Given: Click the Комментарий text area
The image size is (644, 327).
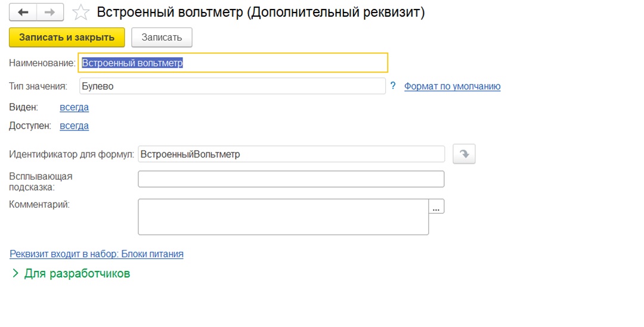Looking at the screenshot, I should click(283, 217).
